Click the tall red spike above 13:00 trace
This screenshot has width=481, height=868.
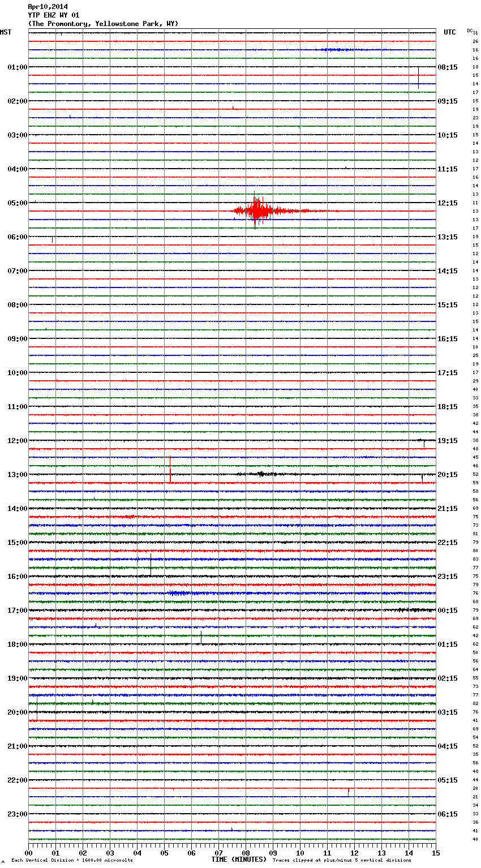click(x=170, y=469)
